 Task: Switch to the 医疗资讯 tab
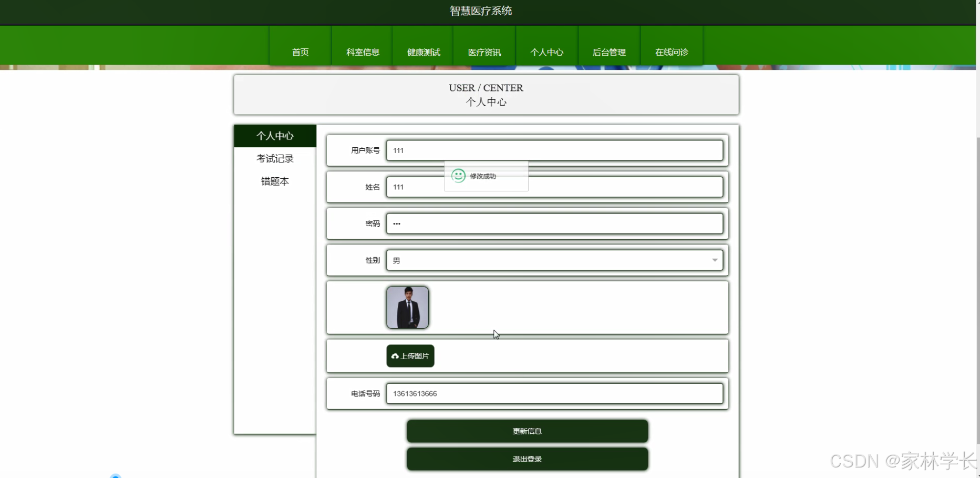(x=484, y=52)
